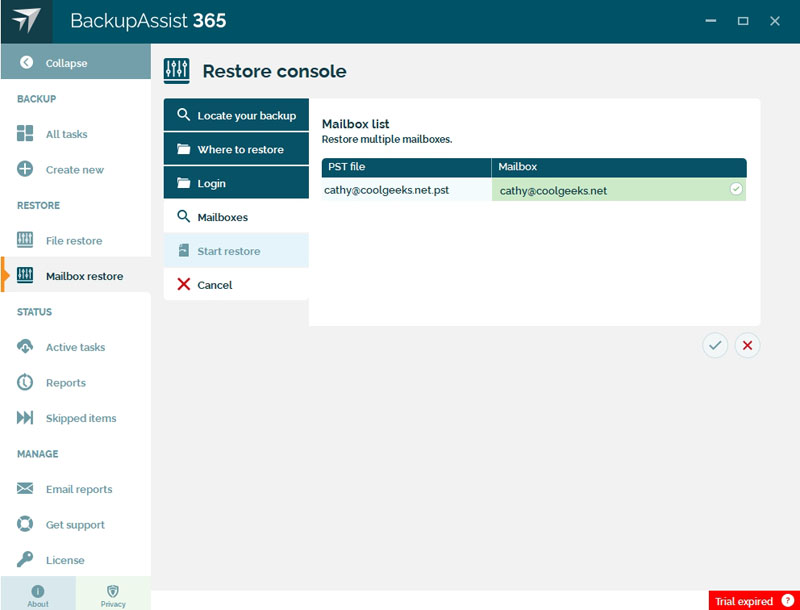Open the Privacy tab at the bottom

pyautogui.click(x=113, y=593)
